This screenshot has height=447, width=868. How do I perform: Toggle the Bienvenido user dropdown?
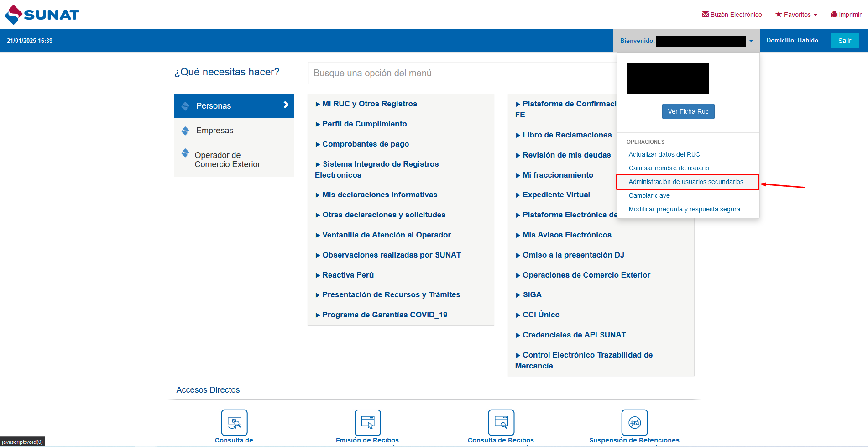pos(686,41)
